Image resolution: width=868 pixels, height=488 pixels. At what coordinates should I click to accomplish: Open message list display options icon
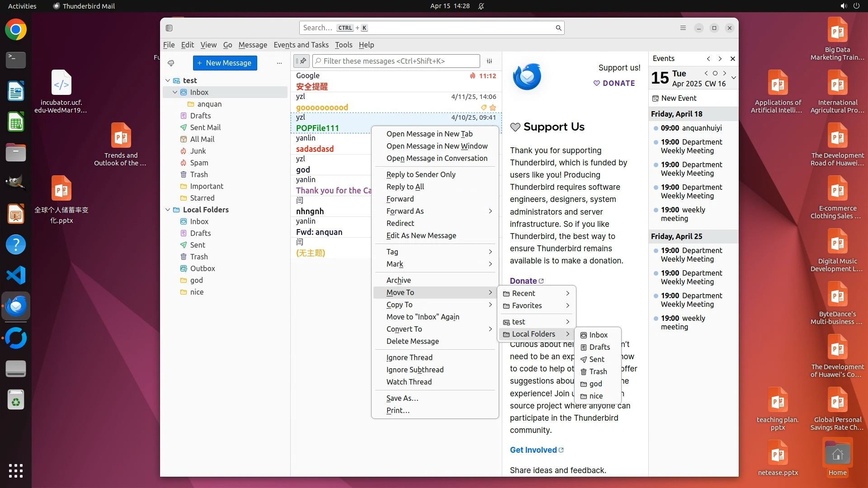pyautogui.click(x=489, y=61)
